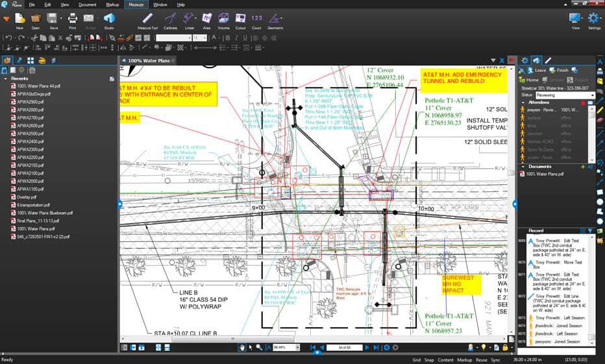Jump to the last page arrow
Screen dimensions: 605x364
click(376, 347)
